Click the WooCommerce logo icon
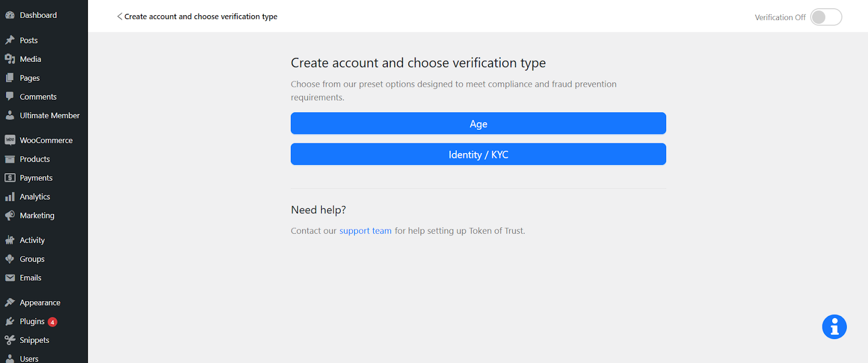Image resolution: width=868 pixels, height=363 pixels. pos(10,140)
